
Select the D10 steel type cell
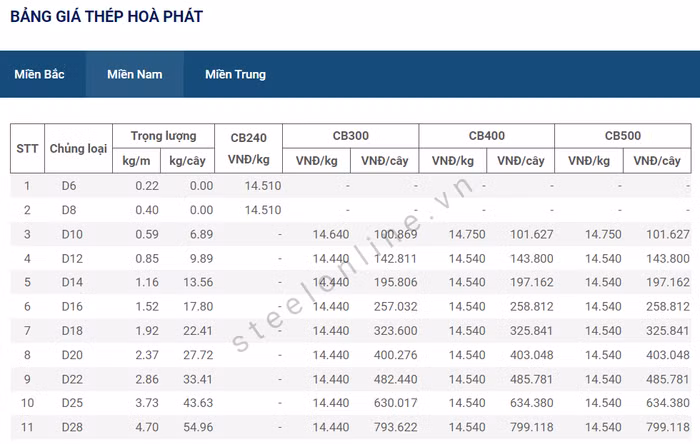tap(71, 234)
